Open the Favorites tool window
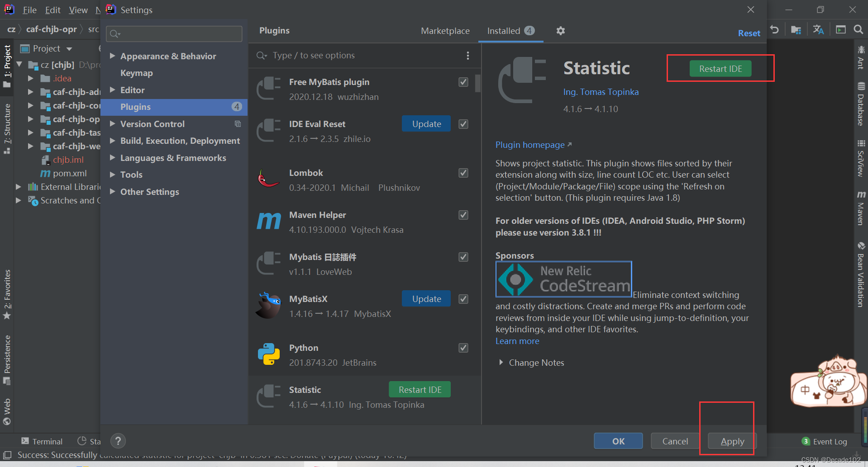The width and height of the screenshot is (868, 467). 7,294
